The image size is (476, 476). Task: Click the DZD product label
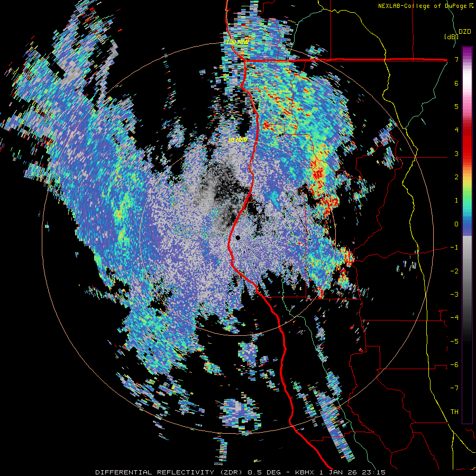pyautogui.click(x=465, y=32)
